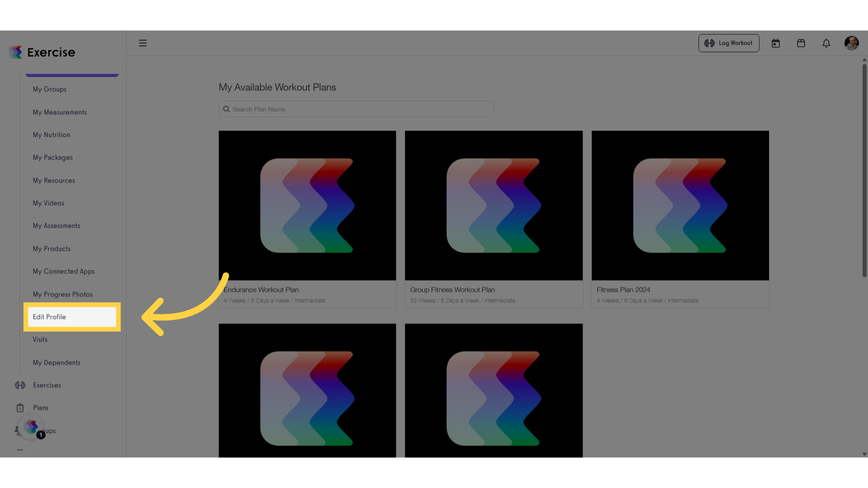
Task: Open the user avatar menu
Action: click(852, 43)
